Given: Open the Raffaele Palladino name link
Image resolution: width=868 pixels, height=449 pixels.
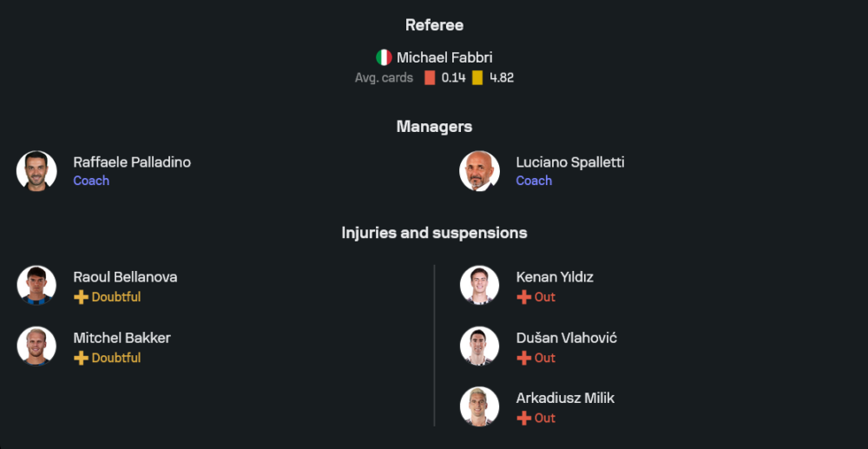Looking at the screenshot, I should click(132, 162).
